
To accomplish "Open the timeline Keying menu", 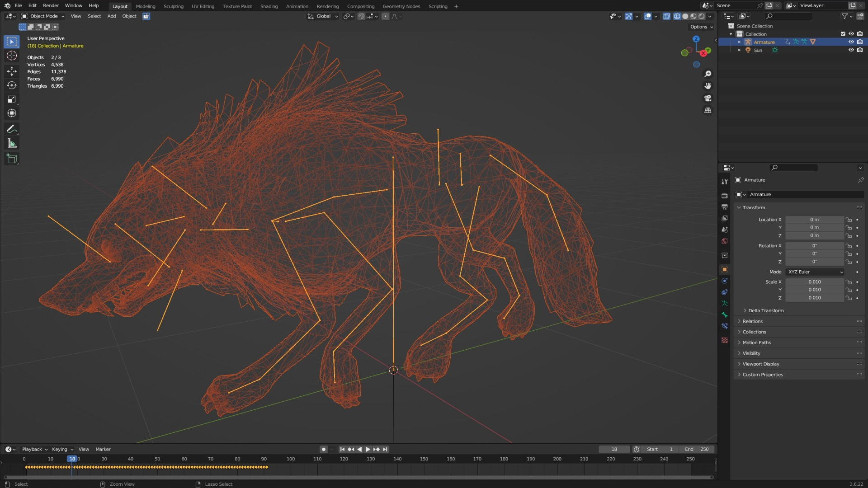I will [x=62, y=449].
